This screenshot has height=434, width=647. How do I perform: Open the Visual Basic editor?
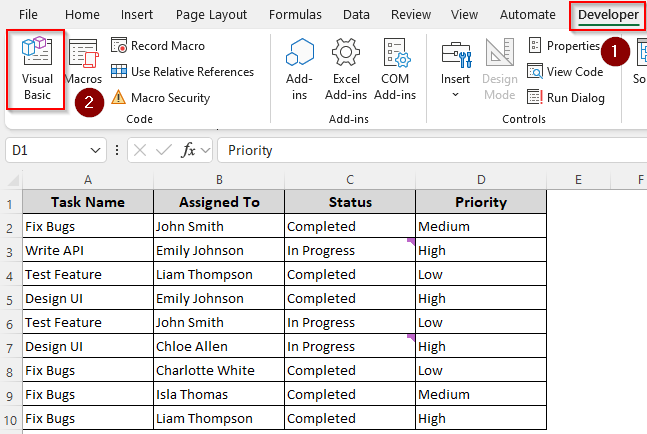pyautogui.click(x=37, y=69)
